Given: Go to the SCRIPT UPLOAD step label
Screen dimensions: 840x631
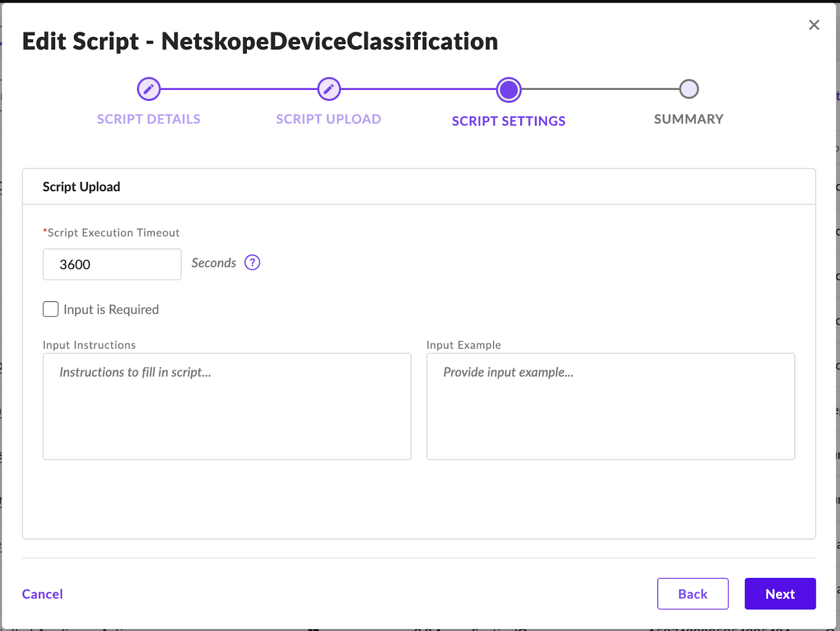Looking at the screenshot, I should point(329,119).
